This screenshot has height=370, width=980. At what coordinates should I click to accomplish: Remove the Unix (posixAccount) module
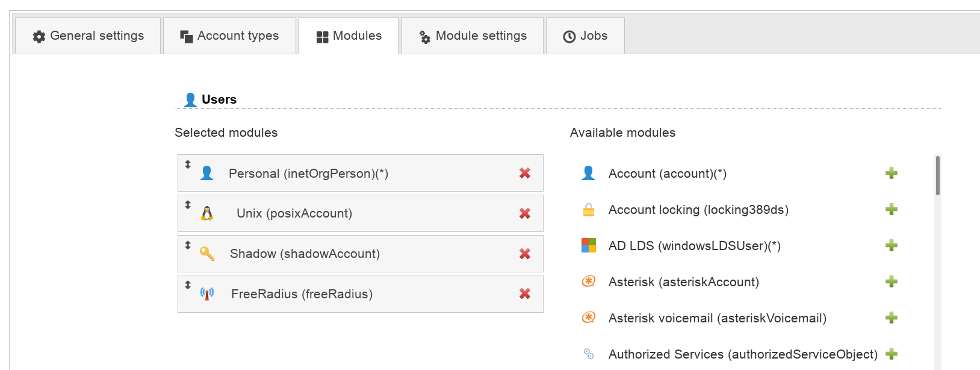click(x=525, y=213)
